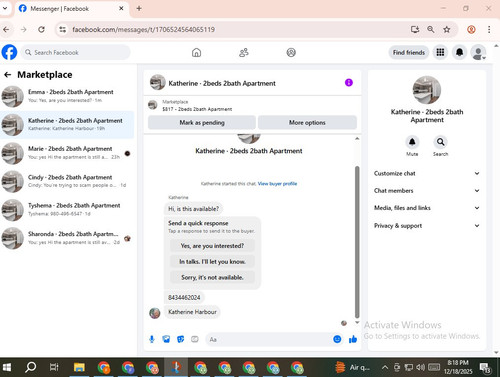This screenshot has height=377, width=500.
Task: Open the Marie - 2beds 2bath Apartment chat
Action: (x=67, y=153)
